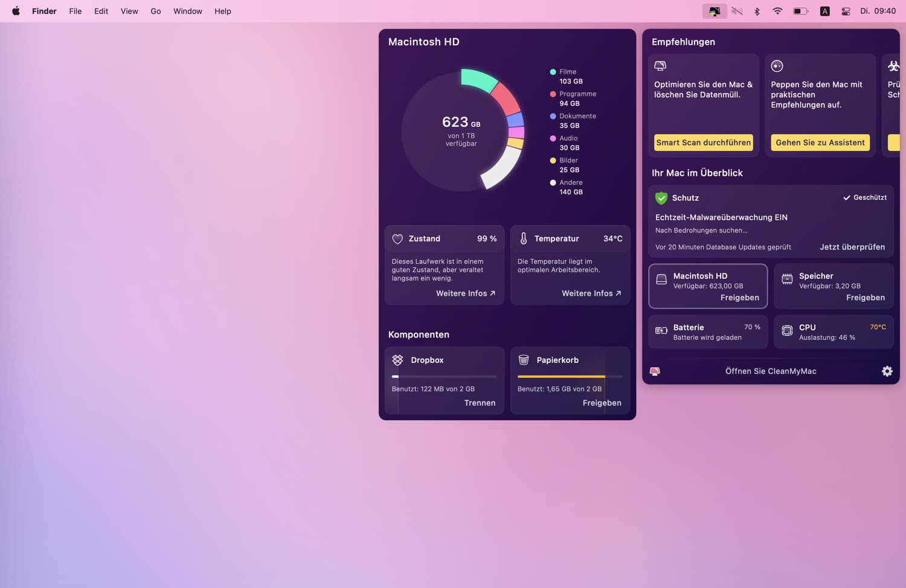Expand Weitere Infos under Zustand
Image resolution: width=906 pixels, height=588 pixels.
pos(465,293)
